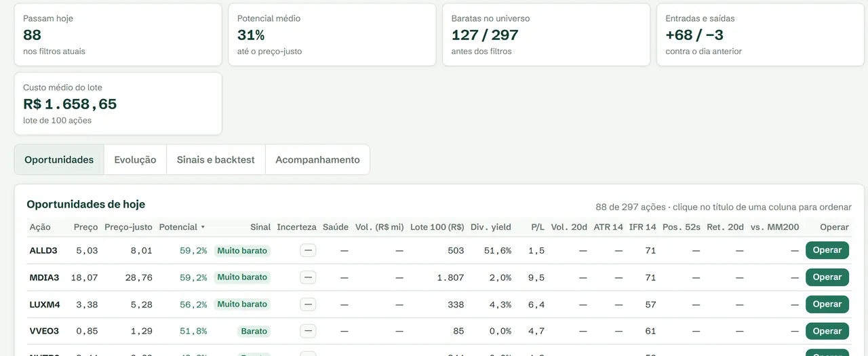Click Muito barato badge in LUXM4 row

pyautogui.click(x=242, y=304)
